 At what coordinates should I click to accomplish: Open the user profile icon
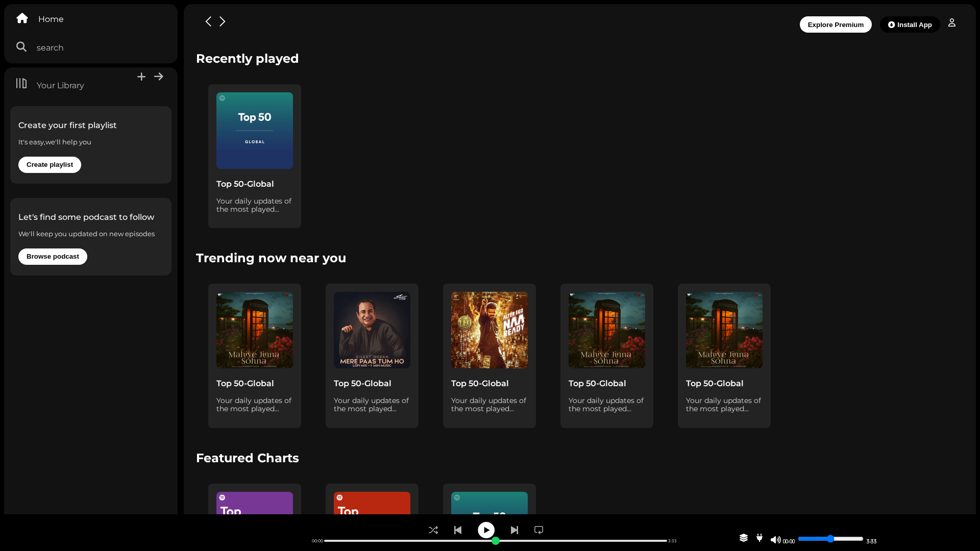pos(952,22)
